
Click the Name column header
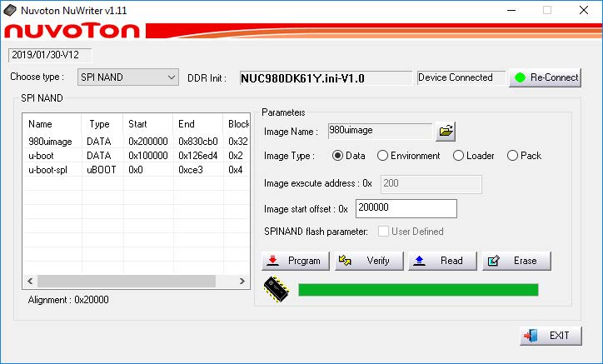point(52,124)
